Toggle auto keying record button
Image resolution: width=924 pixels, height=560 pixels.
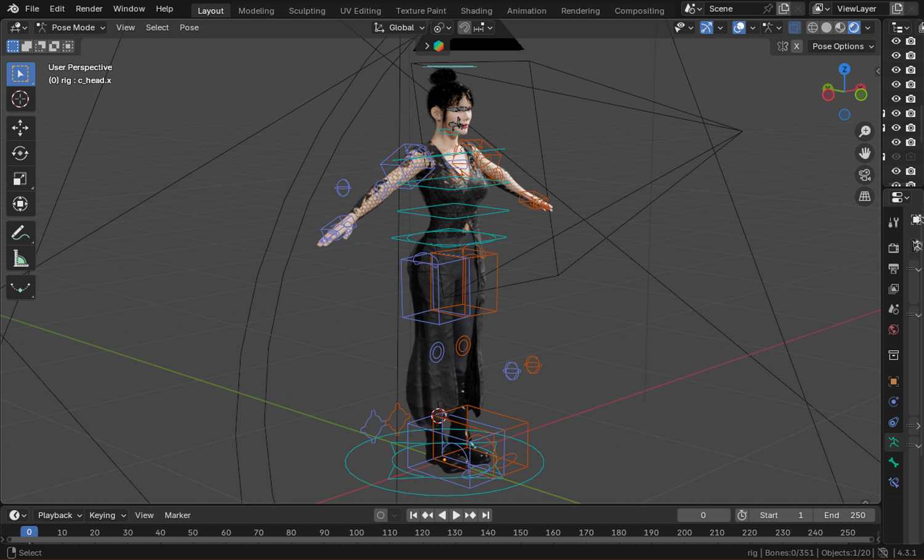pyautogui.click(x=381, y=515)
